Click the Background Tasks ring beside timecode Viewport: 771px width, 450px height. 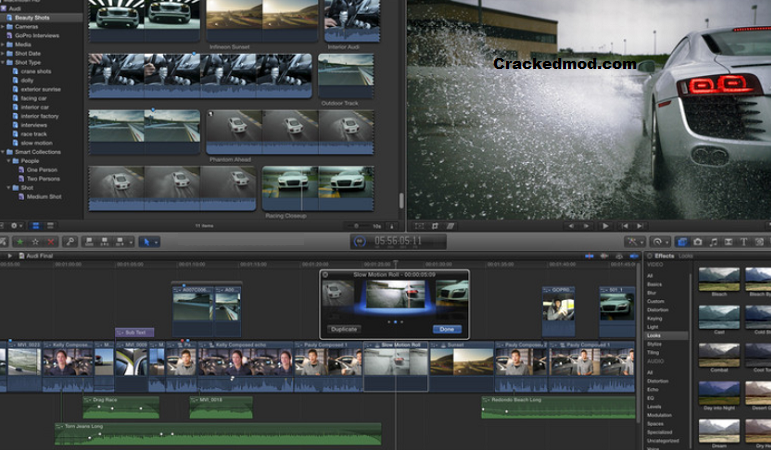[x=360, y=241]
